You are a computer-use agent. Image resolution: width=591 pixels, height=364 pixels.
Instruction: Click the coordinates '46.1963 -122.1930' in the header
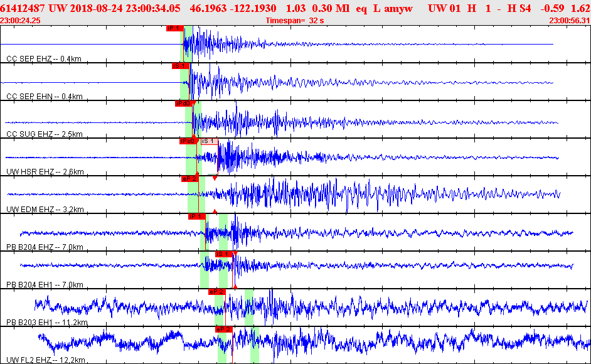233,8
